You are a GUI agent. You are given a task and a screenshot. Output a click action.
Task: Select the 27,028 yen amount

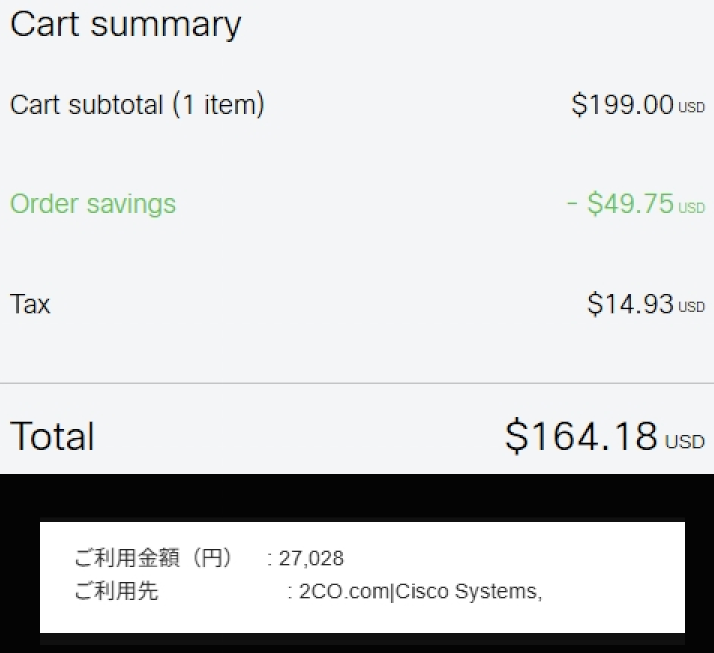pyautogui.click(x=311, y=558)
